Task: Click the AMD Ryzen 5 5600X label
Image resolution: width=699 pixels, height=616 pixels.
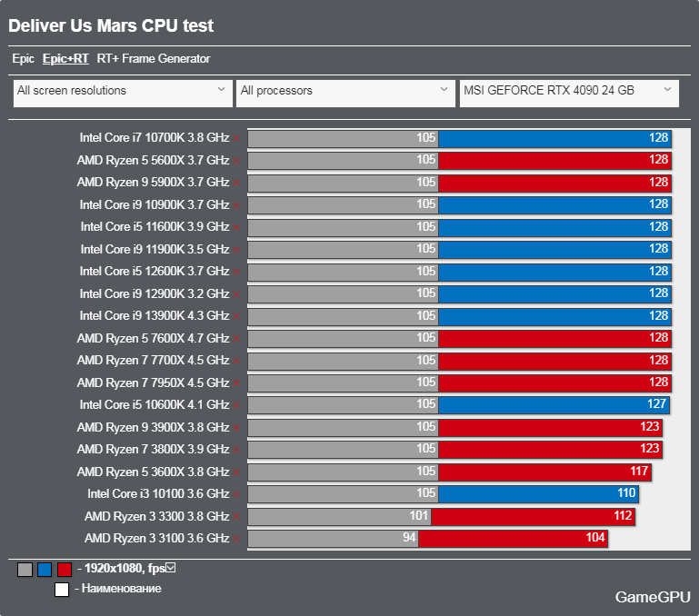Action: tap(153, 160)
